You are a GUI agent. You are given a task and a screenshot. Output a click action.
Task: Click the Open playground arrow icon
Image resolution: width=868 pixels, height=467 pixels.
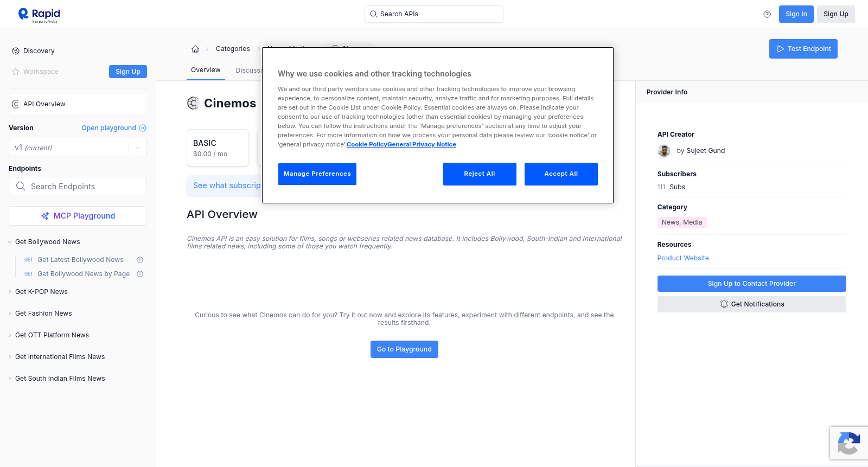(143, 128)
